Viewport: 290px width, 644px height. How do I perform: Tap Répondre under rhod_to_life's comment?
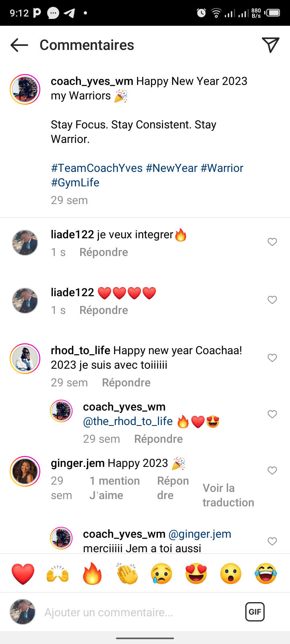pos(126,382)
